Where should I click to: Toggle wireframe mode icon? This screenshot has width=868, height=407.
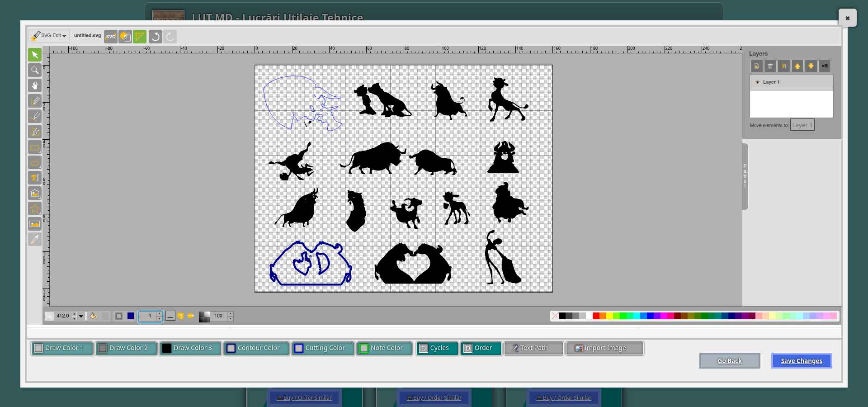point(125,37)
